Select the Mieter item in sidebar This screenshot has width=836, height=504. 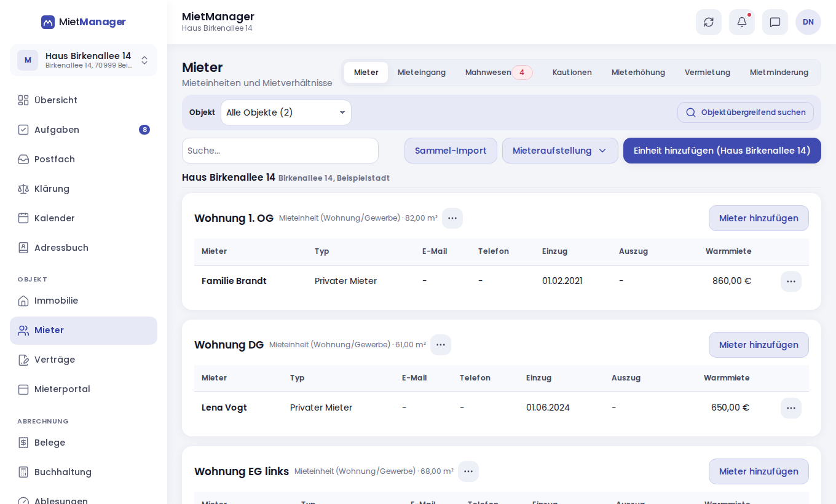(x=84, y=331)
